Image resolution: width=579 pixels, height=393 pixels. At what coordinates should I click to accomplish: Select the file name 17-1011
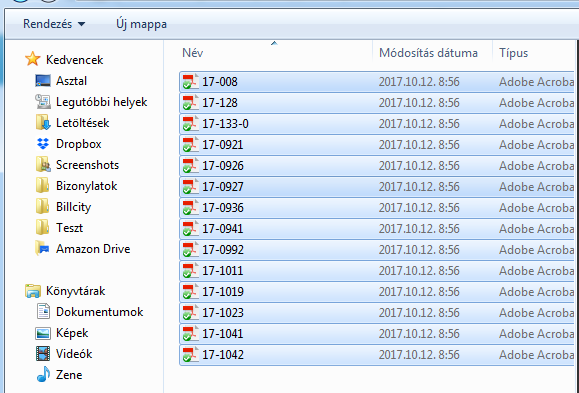[223, 271]
